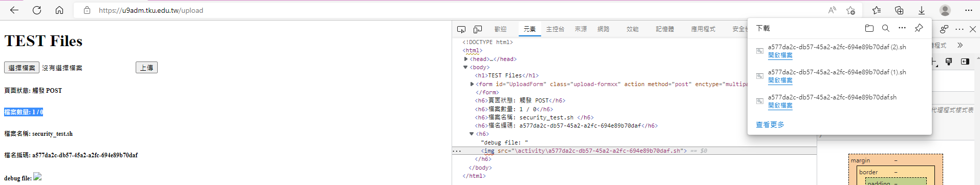This screenshot has width=980, height=185.
Task: Collapse the last <h6> node containing debug file
Action: click(472, 134)
